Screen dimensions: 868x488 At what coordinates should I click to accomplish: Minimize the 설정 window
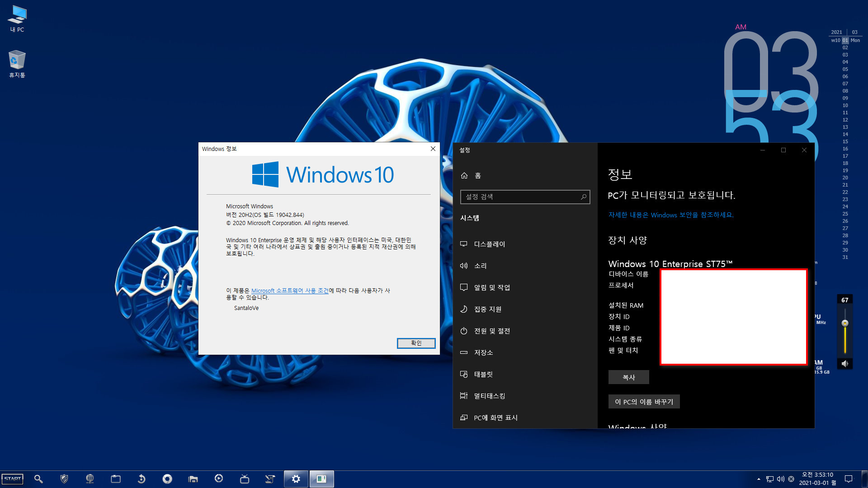[x=763, y=150]
